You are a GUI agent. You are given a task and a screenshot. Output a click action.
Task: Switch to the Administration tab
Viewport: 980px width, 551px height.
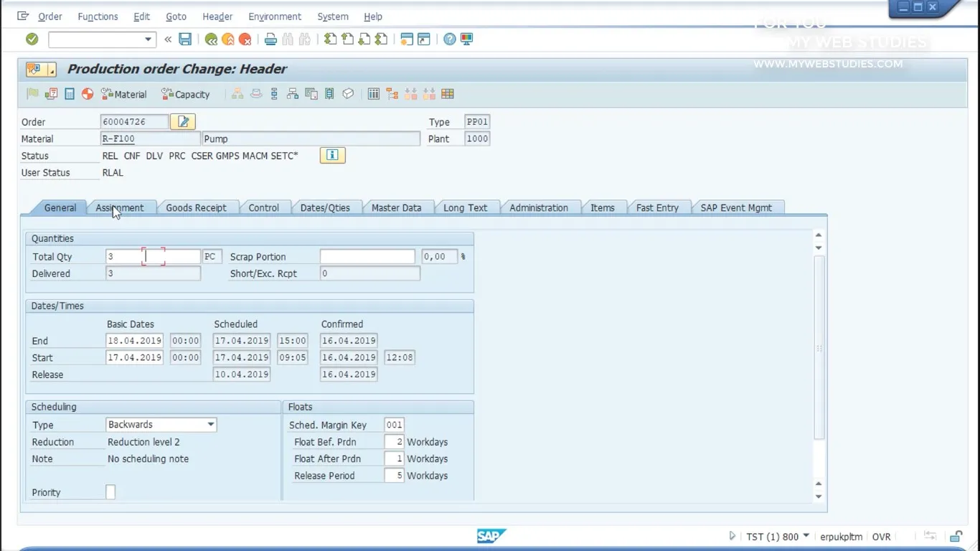coord(539,207)
